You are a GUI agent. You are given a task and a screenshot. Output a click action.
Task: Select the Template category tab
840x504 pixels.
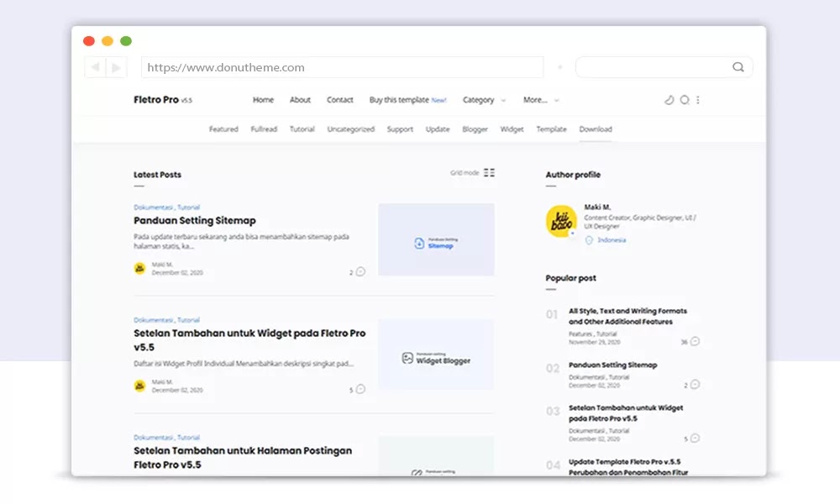tap(551, 129)
